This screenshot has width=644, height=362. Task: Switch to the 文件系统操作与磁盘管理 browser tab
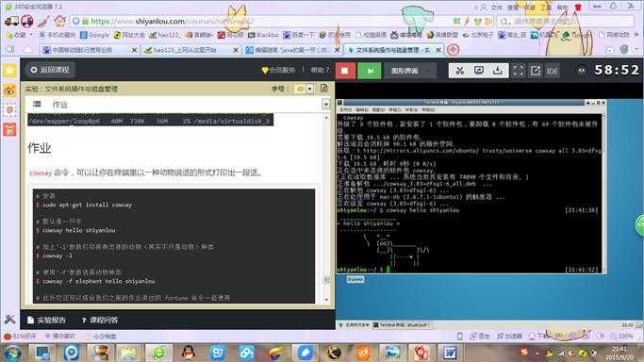[x=393, y=50]
